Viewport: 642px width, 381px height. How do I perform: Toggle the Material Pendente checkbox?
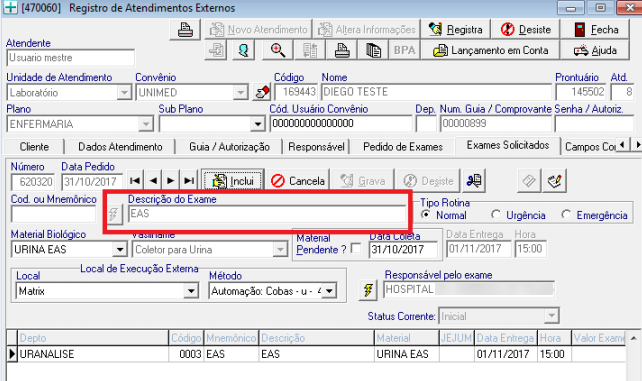pos(356,248)
